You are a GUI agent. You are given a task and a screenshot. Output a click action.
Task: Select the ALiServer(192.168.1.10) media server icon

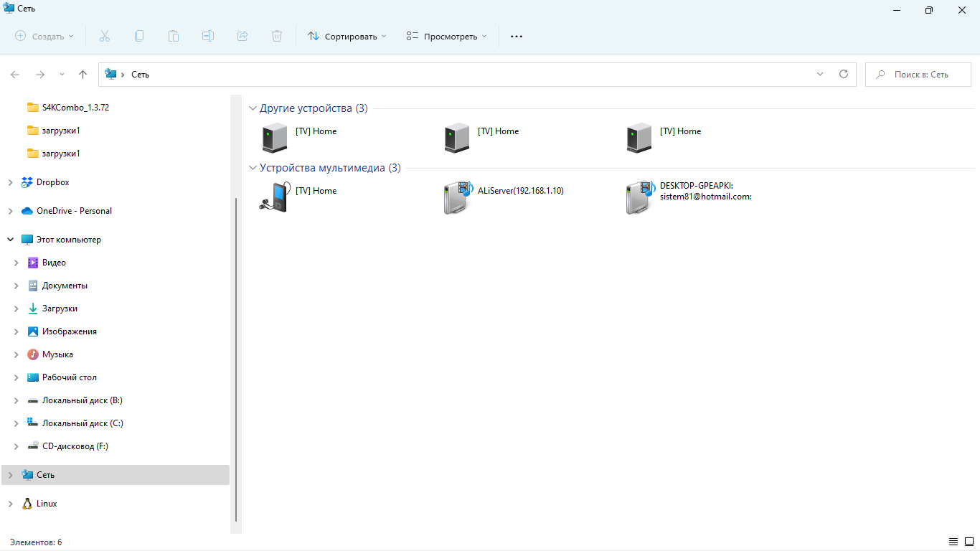(458, 198)
